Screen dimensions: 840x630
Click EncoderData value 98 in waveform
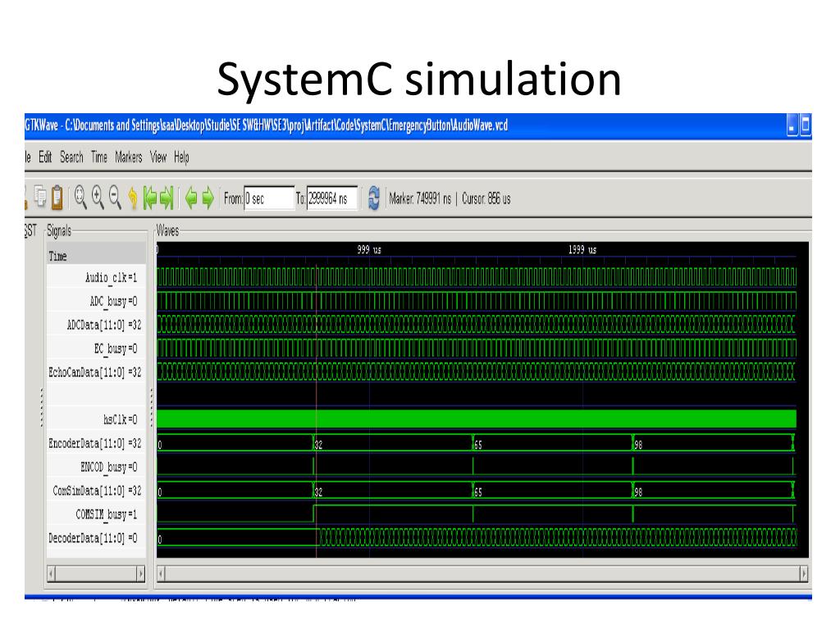pos(637,445)
